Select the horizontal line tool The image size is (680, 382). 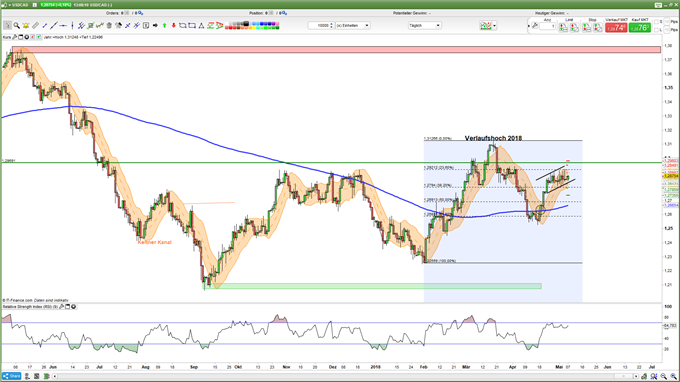pyautogui.click(x=63, y=26)
